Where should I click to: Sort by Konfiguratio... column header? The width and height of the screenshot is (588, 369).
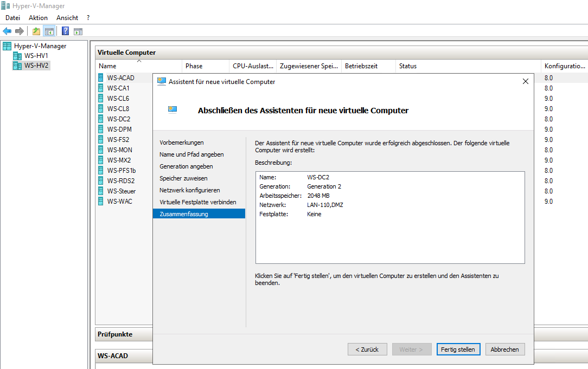565,66
